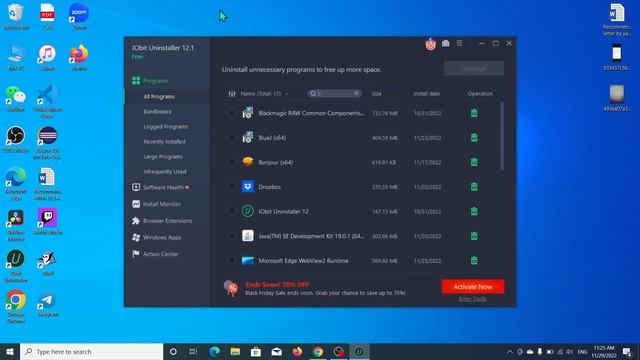This screenshot has height=360, width=640.
Task: Sort the list by Install date column
Action: click(427, 94)
